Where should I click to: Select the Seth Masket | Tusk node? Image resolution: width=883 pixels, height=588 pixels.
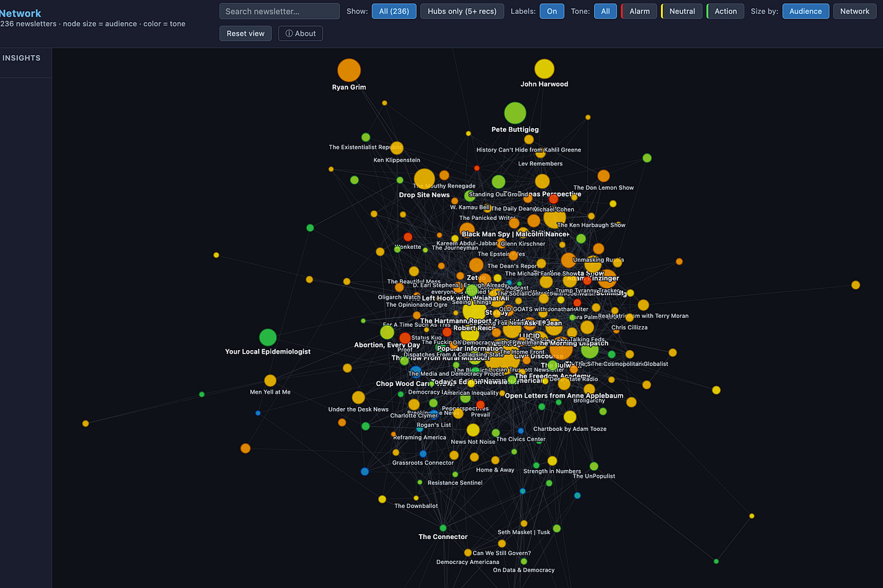524,523
